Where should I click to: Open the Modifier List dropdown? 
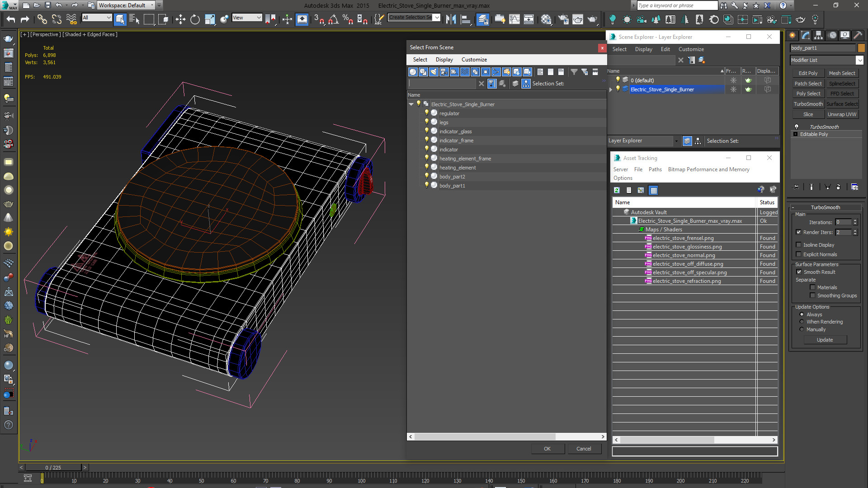coord(859,60)
